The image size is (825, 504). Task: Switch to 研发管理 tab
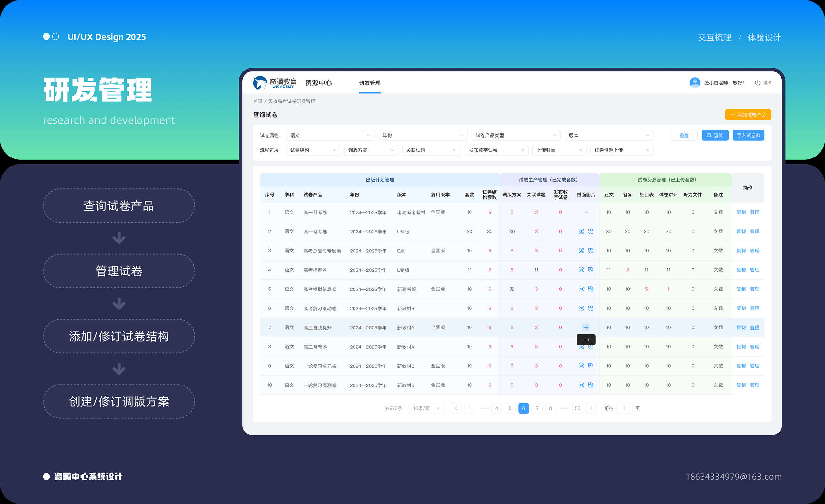(x=370, y=83)
